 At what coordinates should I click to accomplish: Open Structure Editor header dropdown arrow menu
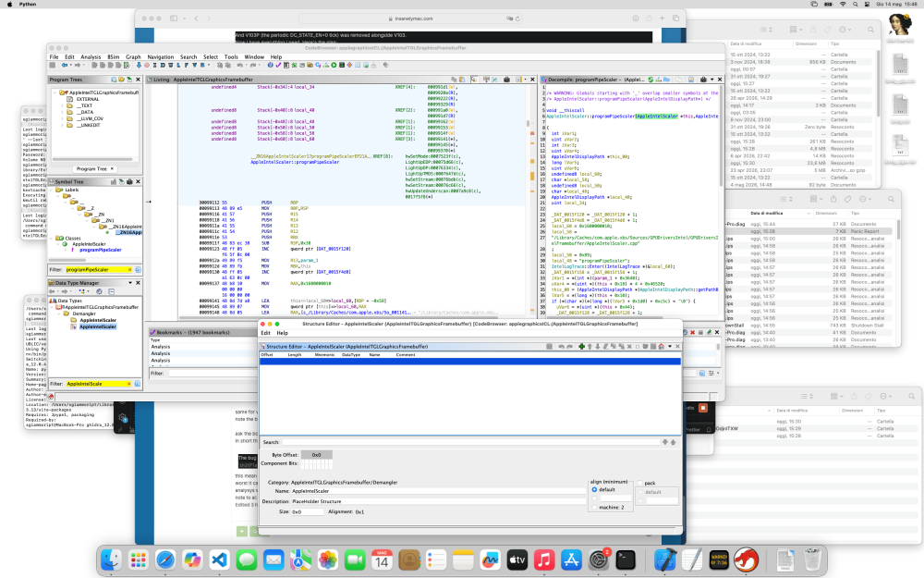click(669, 347)
